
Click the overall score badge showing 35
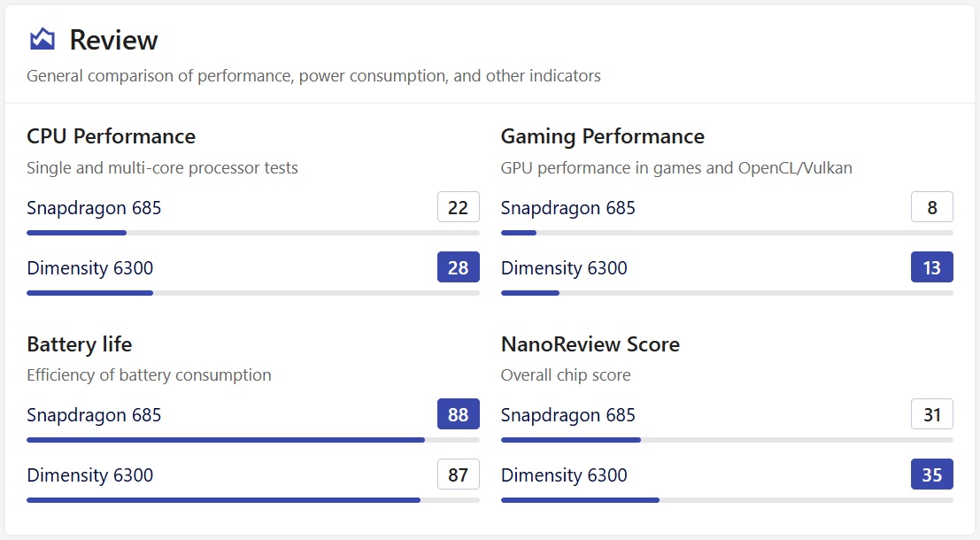pyautogui.click(x=931, y=474)
